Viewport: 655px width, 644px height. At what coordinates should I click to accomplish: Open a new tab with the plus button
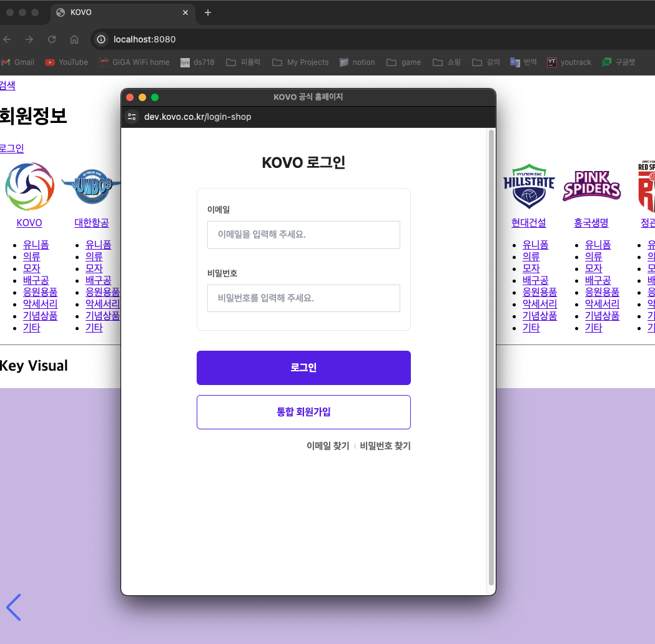click(x=207, y=12)
